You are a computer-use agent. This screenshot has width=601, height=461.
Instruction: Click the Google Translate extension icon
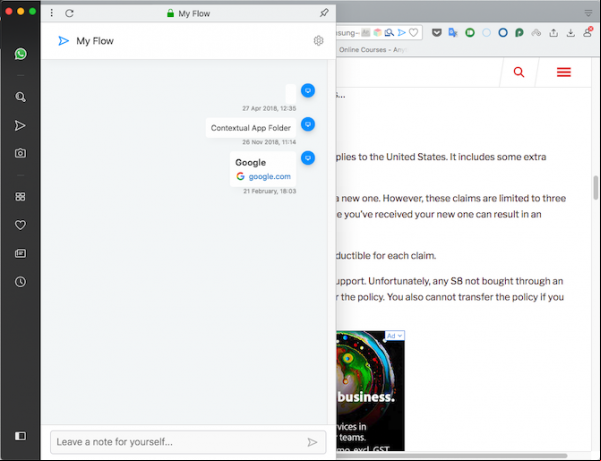[x=453, y=33]
